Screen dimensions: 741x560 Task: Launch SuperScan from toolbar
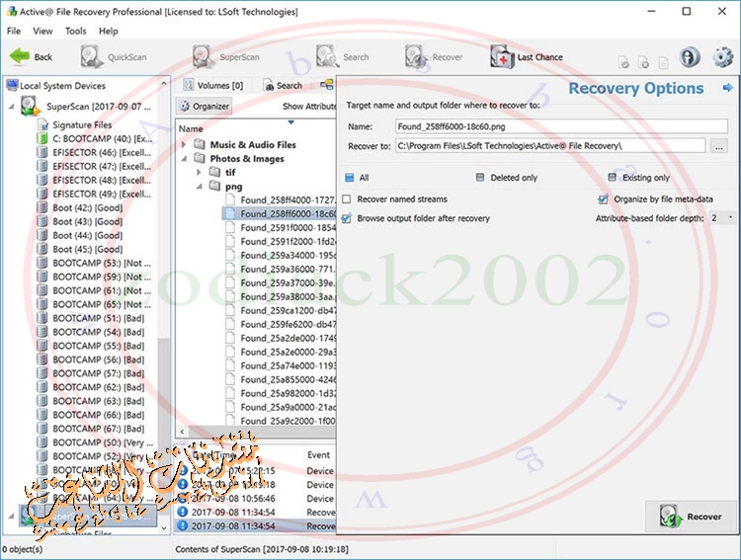[226, 56]
